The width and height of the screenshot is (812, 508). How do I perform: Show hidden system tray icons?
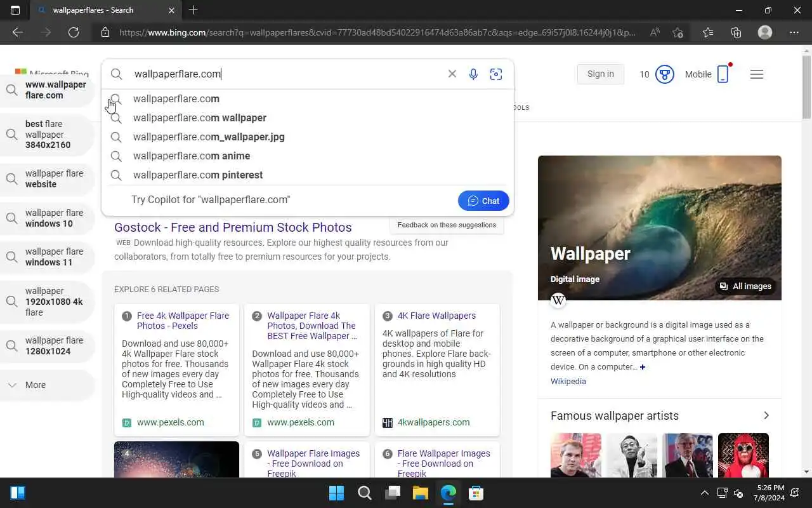coord(704,493)
